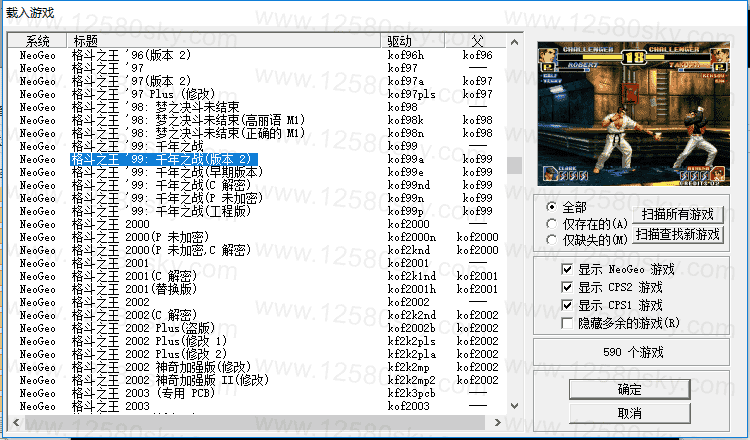Viewport: 750px width, 440px height.
Task: Sort list by 驱动 column header
Action: [x=413, y=41]
